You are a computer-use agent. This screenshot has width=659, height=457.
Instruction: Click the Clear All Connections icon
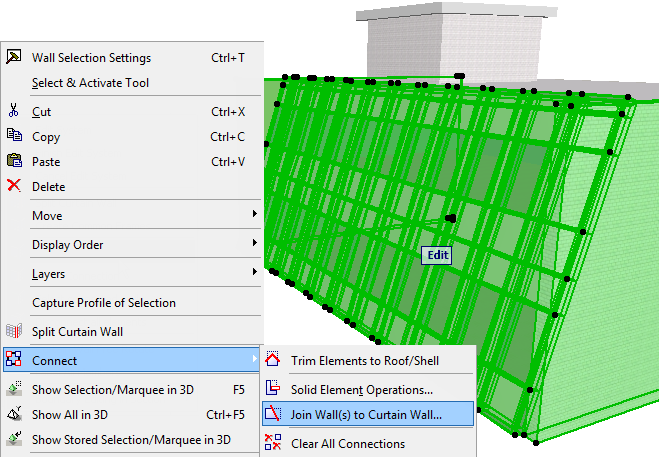click(x=273, y=442)
